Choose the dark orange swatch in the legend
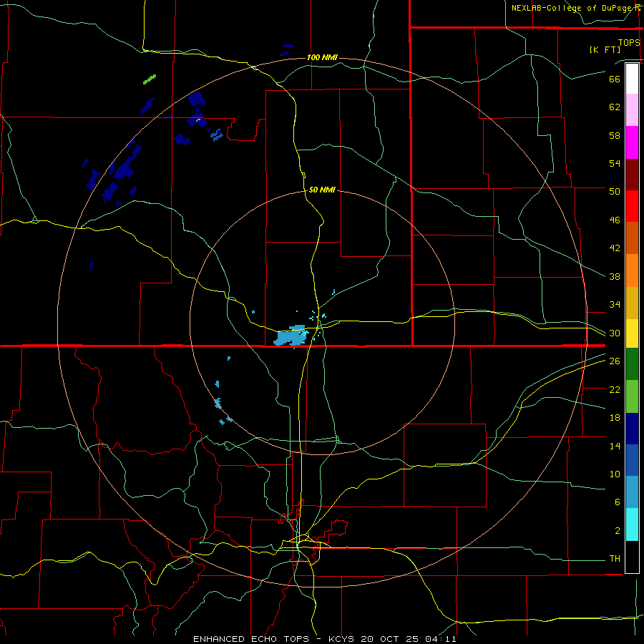 point(632,238)
